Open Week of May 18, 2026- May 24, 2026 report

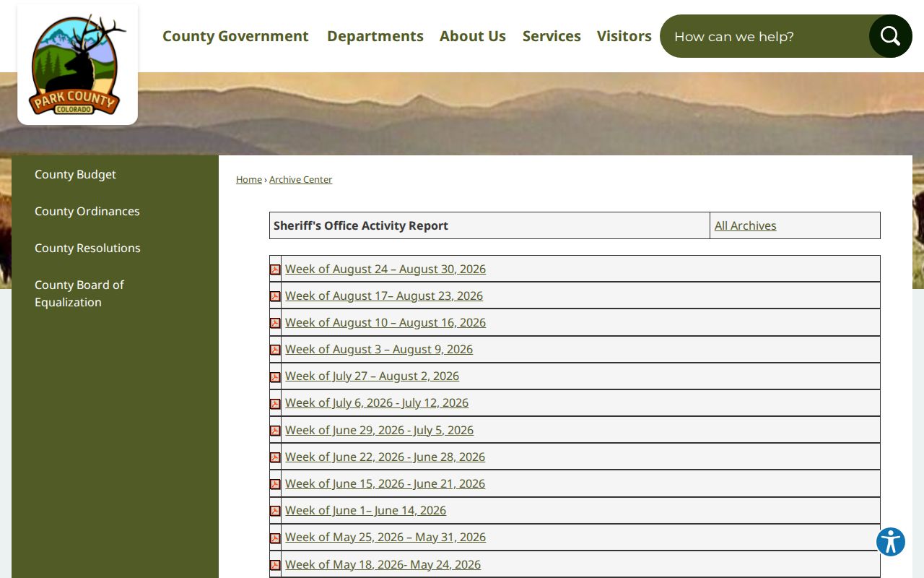pos(383,564)
